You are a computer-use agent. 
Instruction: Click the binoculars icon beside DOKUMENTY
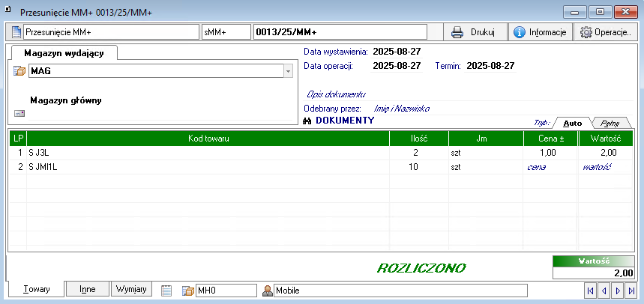point(308,121)
